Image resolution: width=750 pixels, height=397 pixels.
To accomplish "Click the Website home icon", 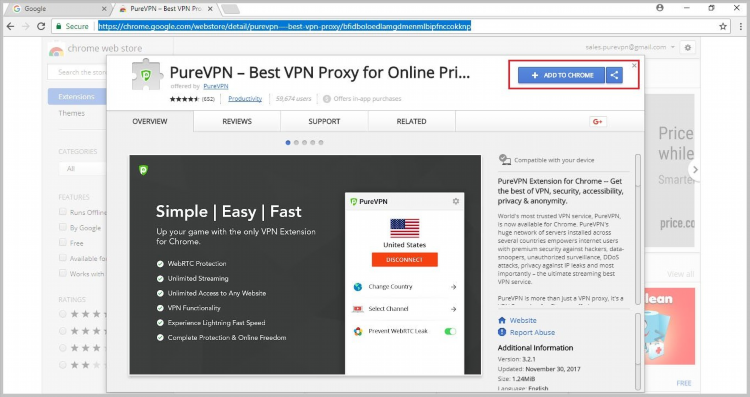I will (x=502, y=320).
